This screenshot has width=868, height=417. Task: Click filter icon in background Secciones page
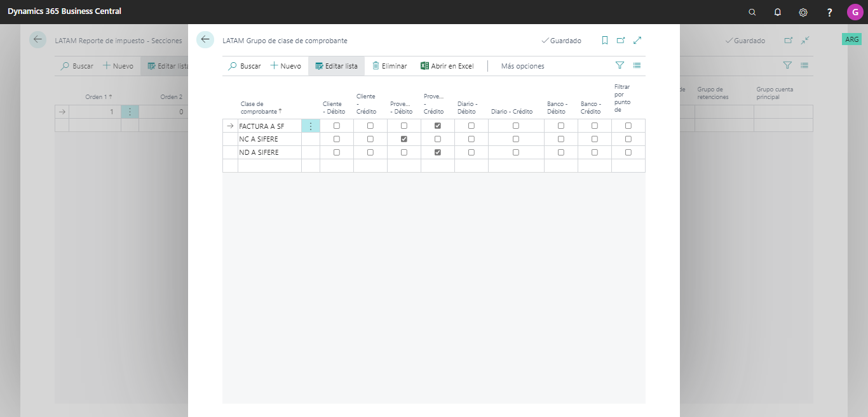[x=787, y=65]
